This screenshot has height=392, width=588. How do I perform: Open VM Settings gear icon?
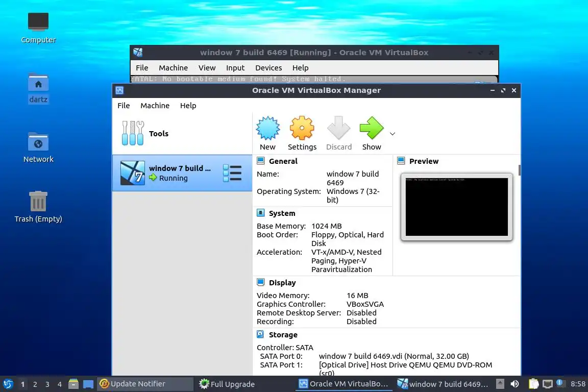pyautogui.click(x=302, y=128)
